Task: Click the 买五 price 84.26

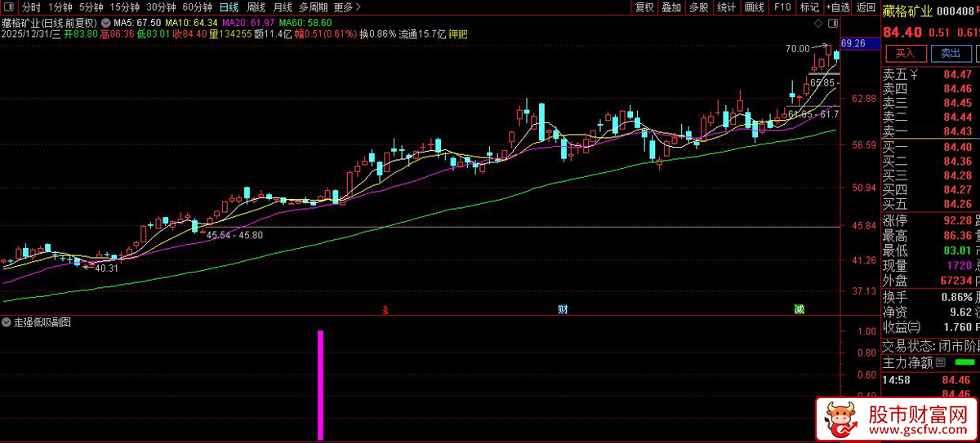Action: (x=957, y=204)
